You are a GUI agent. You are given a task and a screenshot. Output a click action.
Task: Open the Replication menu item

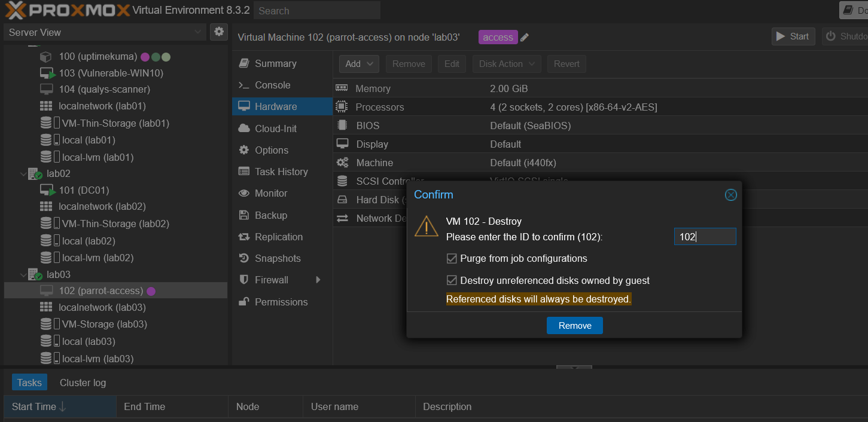282,237
